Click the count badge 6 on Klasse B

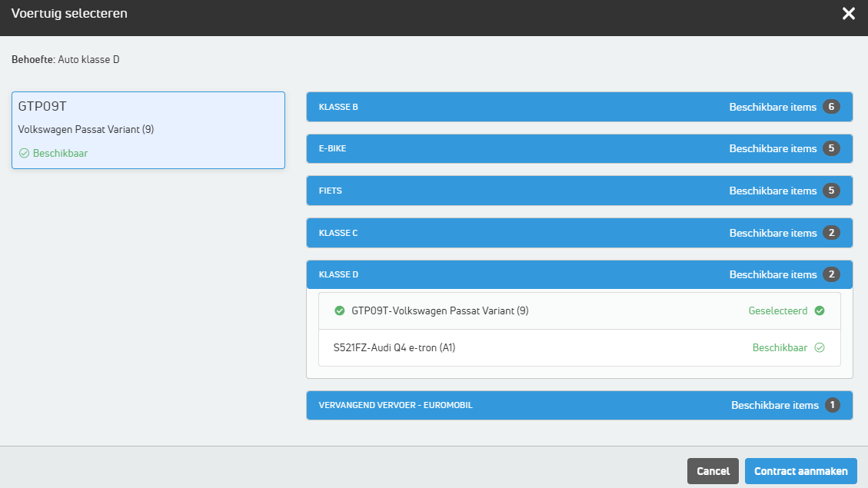(830, 107)
